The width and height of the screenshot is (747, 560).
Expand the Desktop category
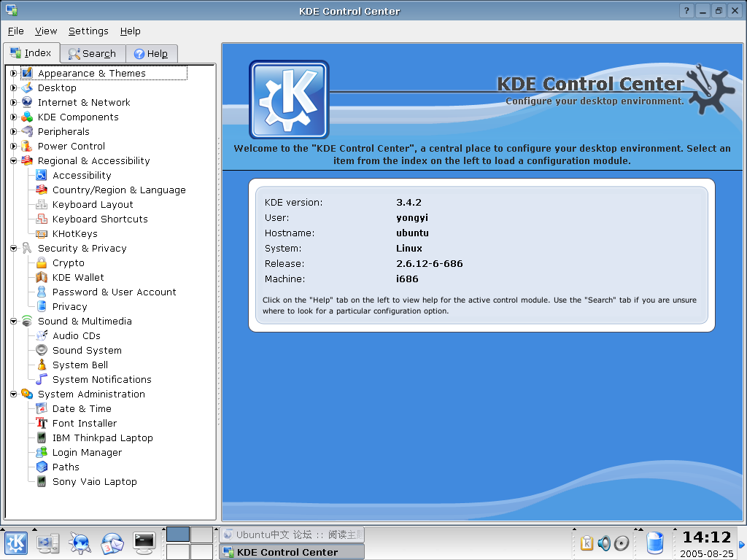point(13,88)
